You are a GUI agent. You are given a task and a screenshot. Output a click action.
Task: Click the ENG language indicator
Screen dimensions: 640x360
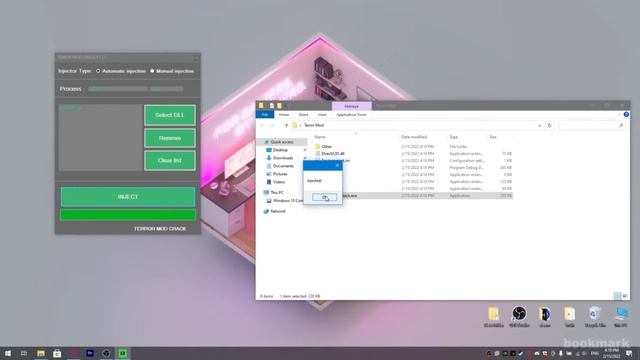[595, 353]
